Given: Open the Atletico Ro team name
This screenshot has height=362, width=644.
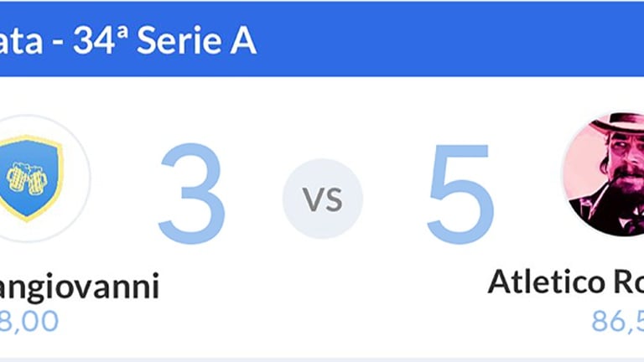Looking at the screenshot, I should (565, 282).
